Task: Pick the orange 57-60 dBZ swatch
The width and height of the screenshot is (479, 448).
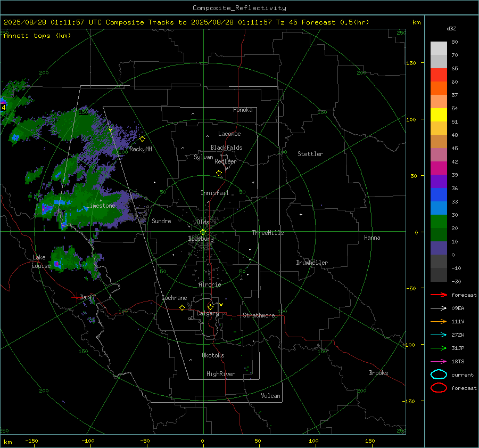Action: [439, 88]
